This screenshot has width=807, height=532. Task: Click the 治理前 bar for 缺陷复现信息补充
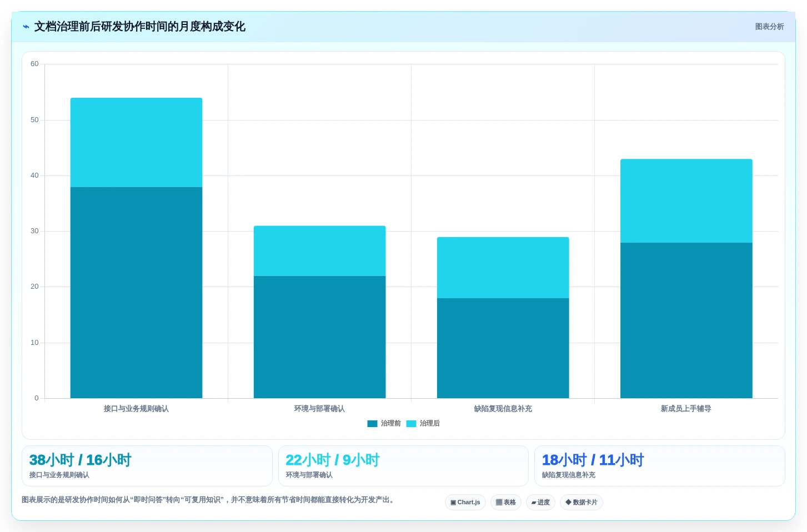click(503, 348)
